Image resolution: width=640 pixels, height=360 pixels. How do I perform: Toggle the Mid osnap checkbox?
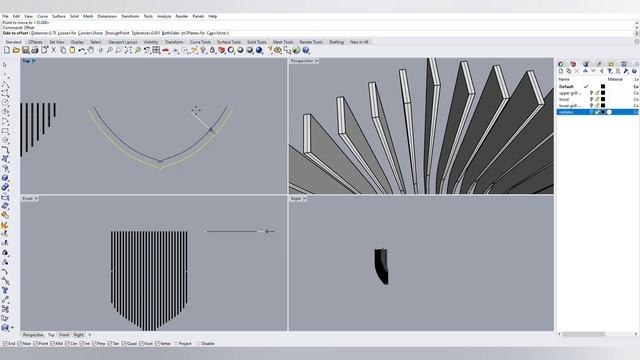click(52, 344)
